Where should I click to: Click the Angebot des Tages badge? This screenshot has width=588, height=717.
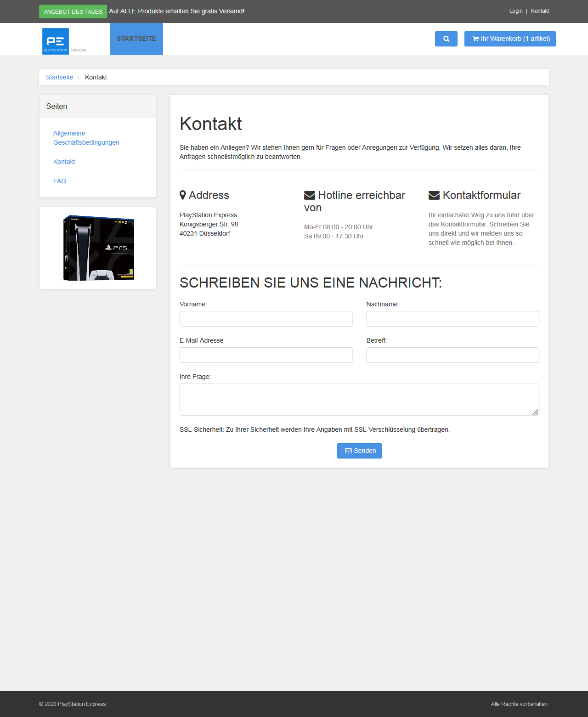coord(73,11)
